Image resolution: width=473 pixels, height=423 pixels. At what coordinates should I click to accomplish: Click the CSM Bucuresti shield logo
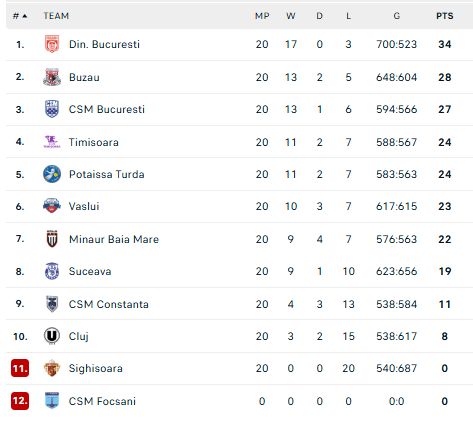pyautogui.click(x=52, y=109)
